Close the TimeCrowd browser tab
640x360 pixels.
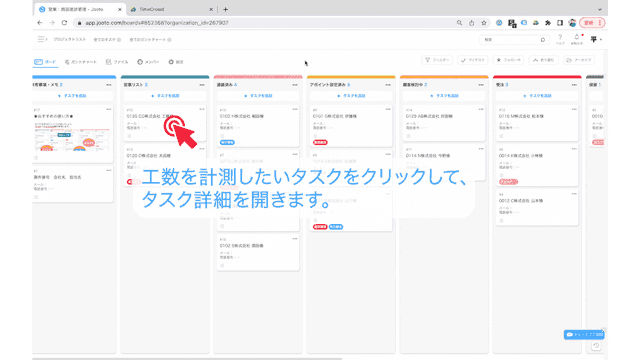point(211,9)
